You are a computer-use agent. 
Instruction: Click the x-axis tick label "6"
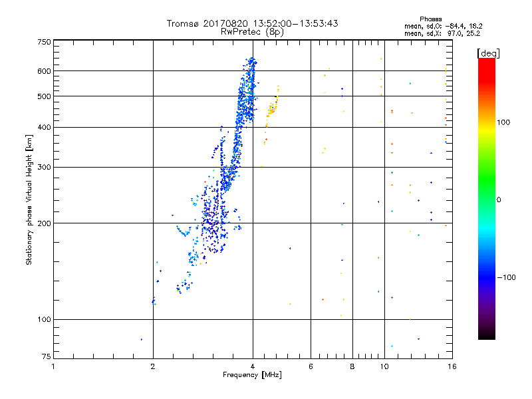(x=311, y=366)
